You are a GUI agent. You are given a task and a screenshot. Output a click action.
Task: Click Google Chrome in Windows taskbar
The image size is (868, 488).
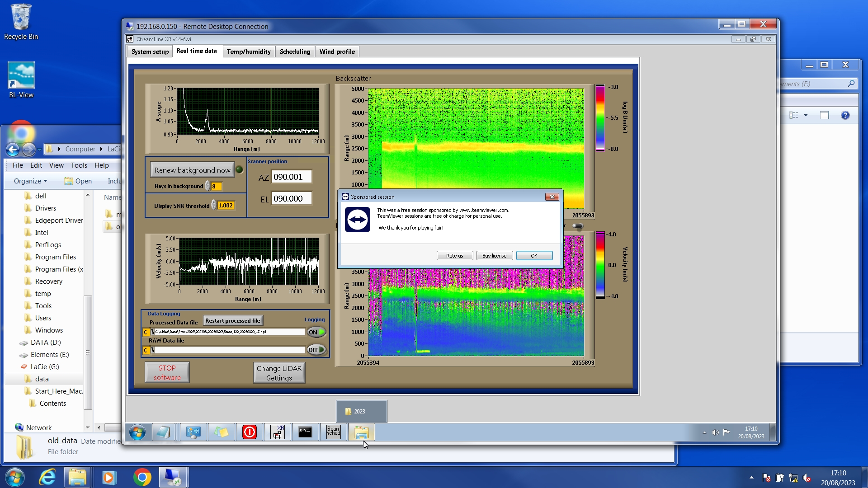pos(142,478)
